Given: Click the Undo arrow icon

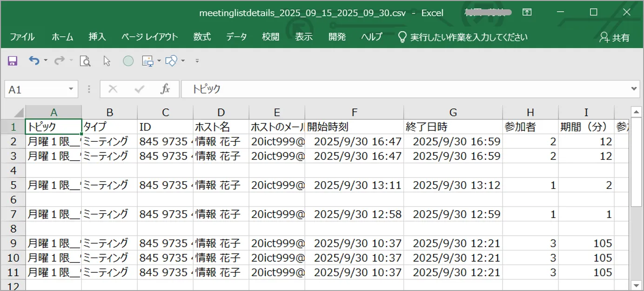Looking at the screenshot, I should pos(34,60).
